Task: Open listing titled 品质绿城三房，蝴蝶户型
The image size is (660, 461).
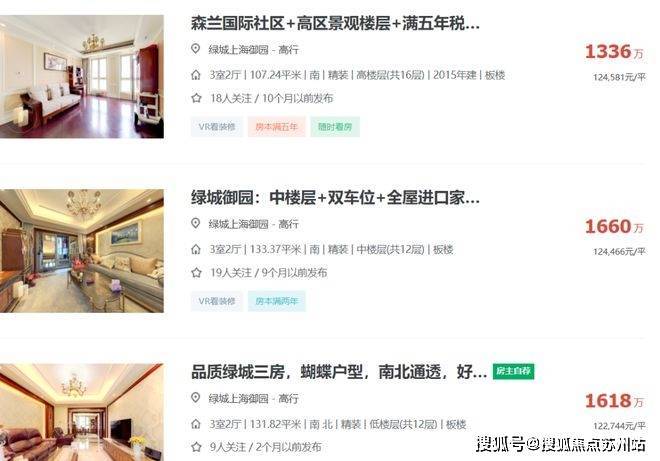Action: pyautogui.click(x=339, y=372)
